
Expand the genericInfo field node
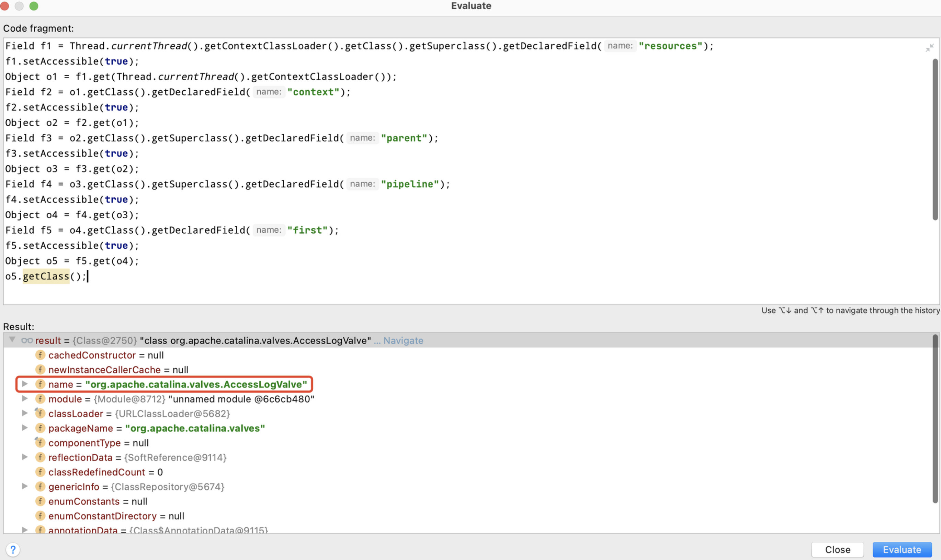(x=24, y=486)
